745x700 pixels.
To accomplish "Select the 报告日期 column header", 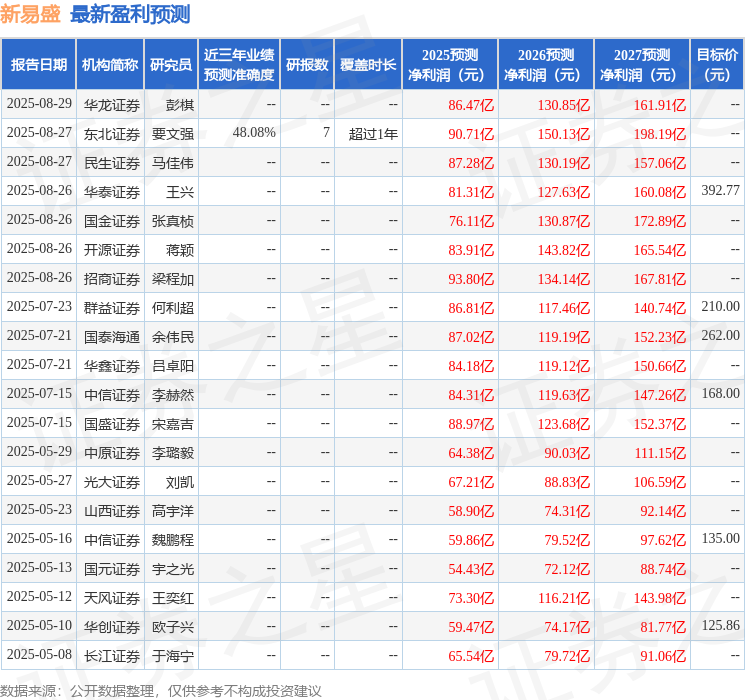I will pyautogui.click(x=38, y=65).
